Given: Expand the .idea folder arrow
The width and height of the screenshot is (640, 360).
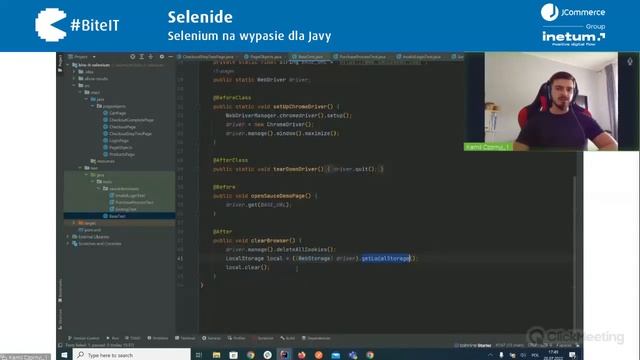Looking at the screenshot, I should [x=74, y=72].
